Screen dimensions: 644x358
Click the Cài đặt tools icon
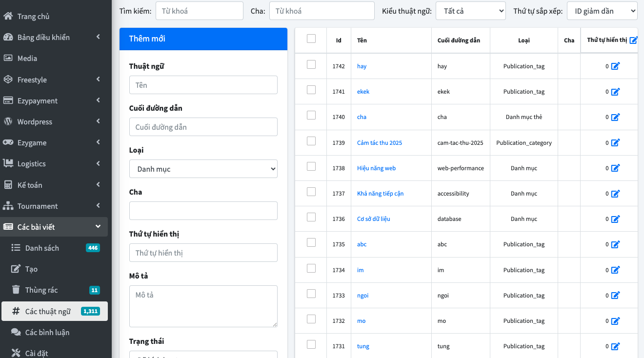[x=16, y=353]
